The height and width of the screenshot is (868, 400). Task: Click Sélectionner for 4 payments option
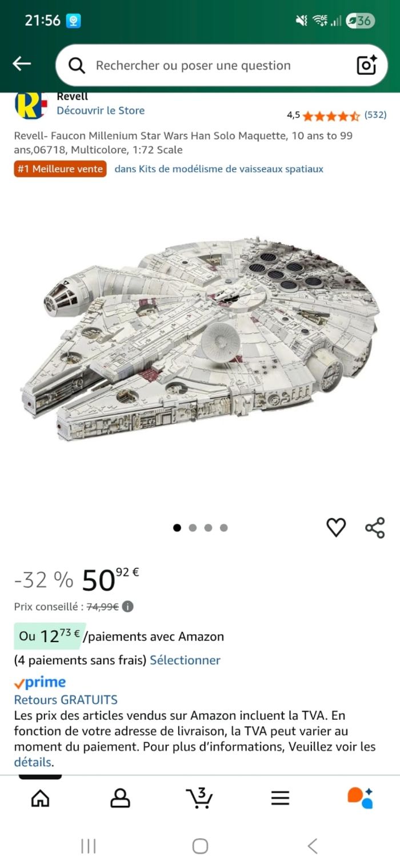(185, 660)
